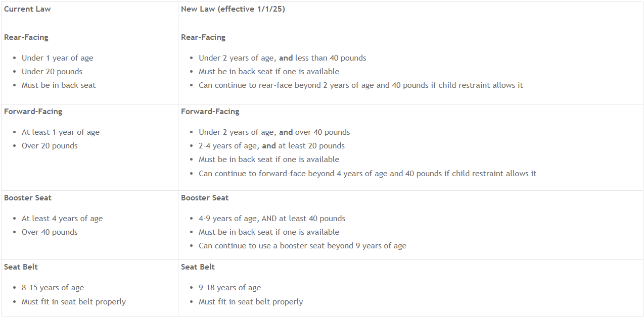Select "4-9 years of age, AND at least 40 pounds"
This screenshot has height=317, width=644.
click(x=272, y=219)
